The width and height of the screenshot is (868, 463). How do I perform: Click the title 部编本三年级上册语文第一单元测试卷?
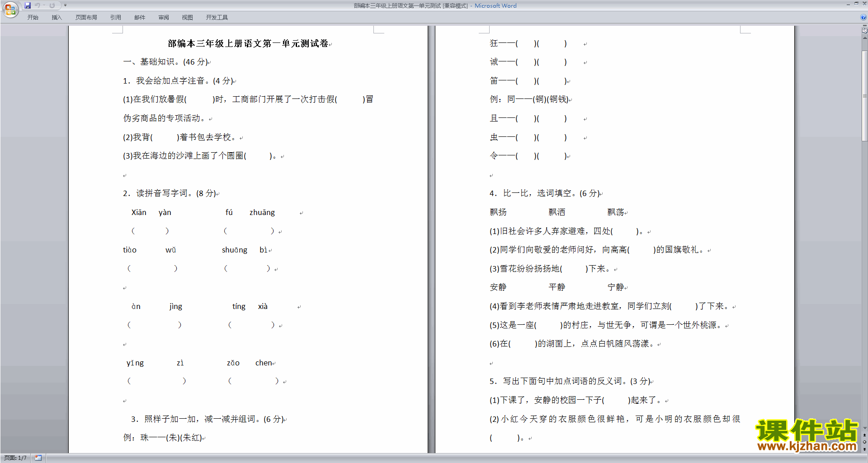coord(248,43)
